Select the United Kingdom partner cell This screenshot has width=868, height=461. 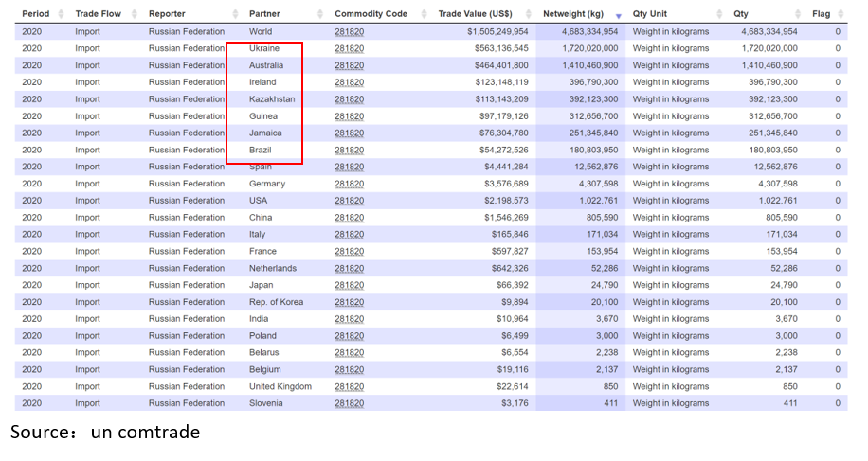(280, 386)
